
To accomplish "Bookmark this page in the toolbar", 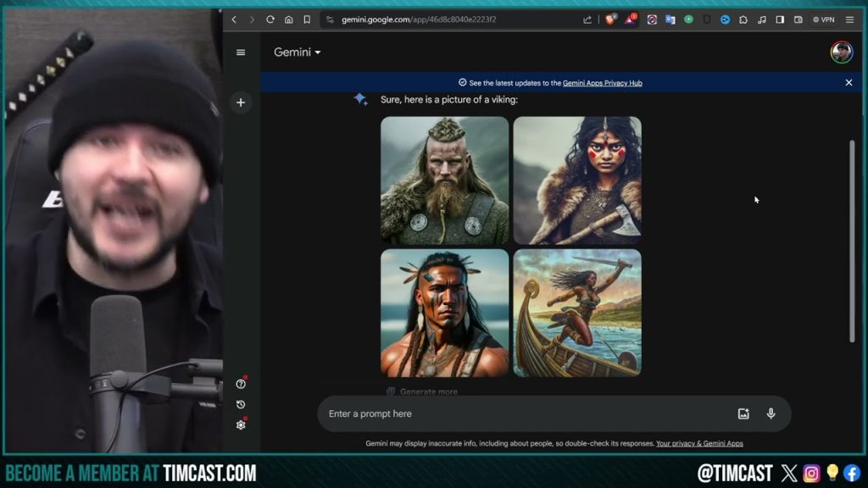I will click(307, 19).
